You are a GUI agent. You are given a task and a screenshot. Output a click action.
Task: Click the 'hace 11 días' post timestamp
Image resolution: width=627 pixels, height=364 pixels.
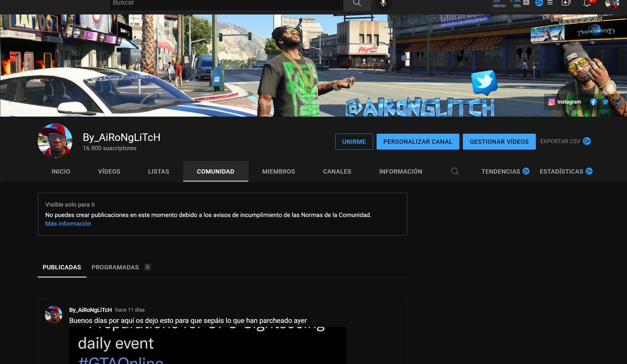click(x=130, y=310)
